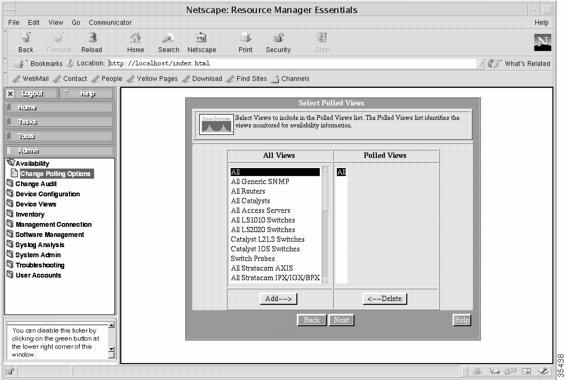Image resolution: width=566 pixels, height=380 pixels.
Task: Expand the Inventory folder
Action: (x=26, y=214)
